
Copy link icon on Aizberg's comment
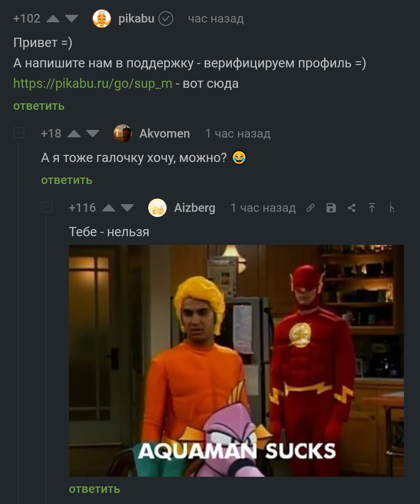click(x=311, y=208)
